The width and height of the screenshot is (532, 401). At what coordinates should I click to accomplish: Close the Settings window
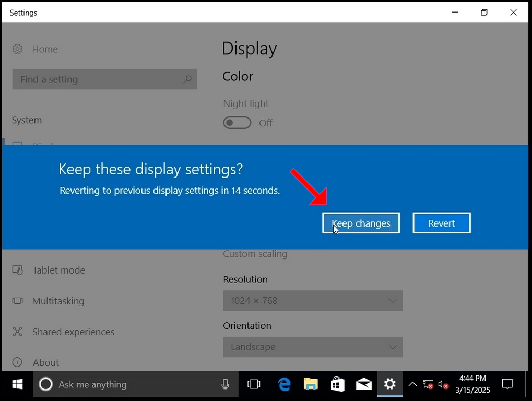513,13
